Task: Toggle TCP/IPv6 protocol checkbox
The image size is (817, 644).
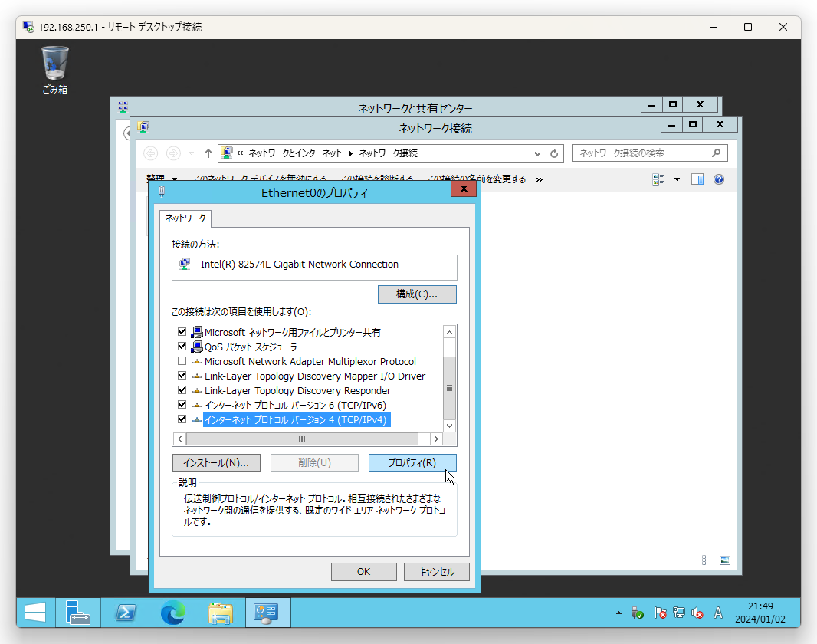Action: (182, 405)
